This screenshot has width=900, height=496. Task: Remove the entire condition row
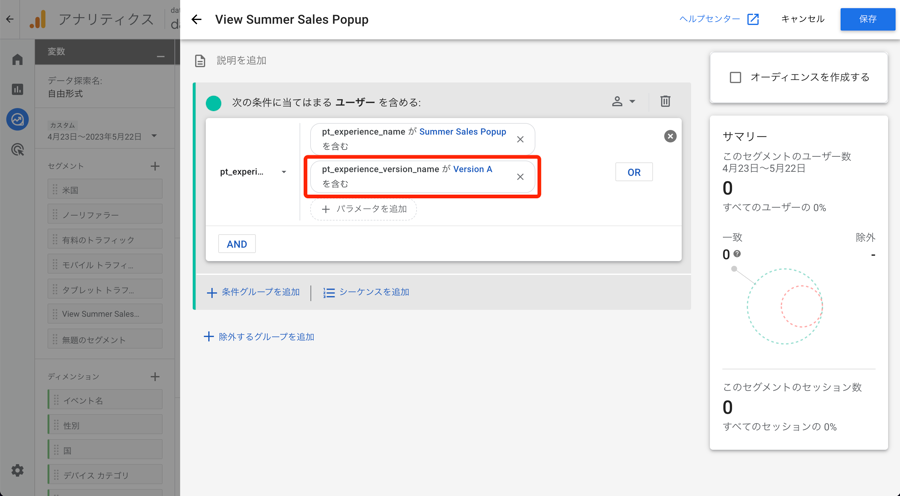(x=670, y=136)
